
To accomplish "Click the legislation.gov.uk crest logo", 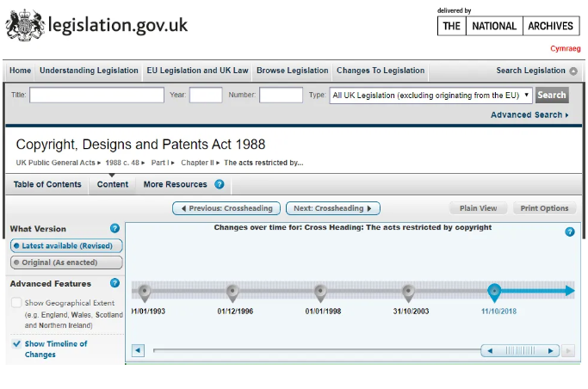I will (23, 24).
